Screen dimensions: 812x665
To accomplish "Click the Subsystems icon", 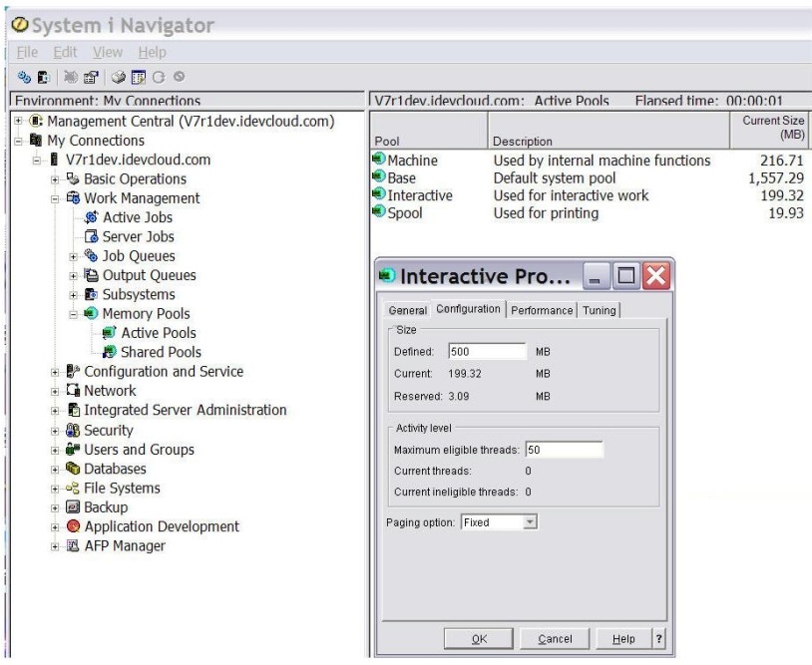I will tap(91, 294).
